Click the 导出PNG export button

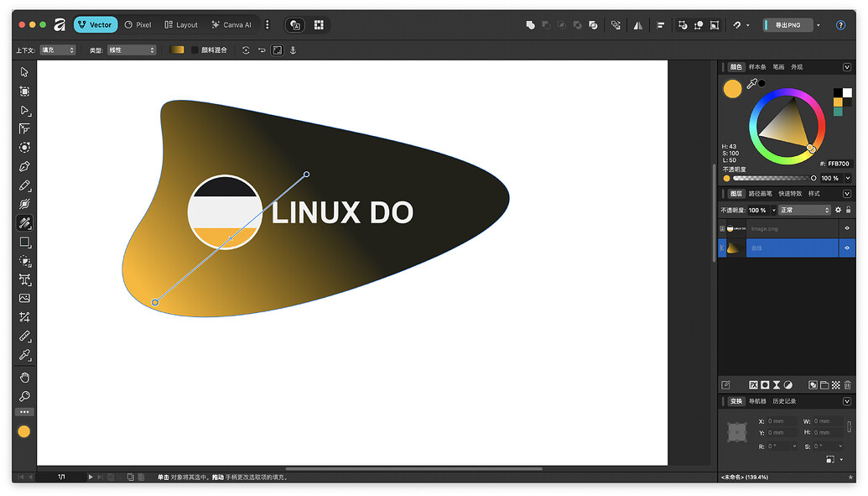(x=787, y=25)
